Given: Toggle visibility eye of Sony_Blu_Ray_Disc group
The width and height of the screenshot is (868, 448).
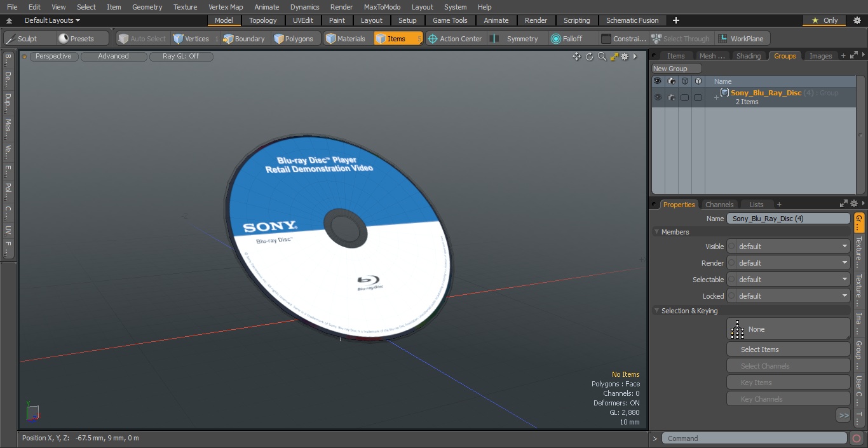Looking at the screenshot, I should [x=658, y=97].
